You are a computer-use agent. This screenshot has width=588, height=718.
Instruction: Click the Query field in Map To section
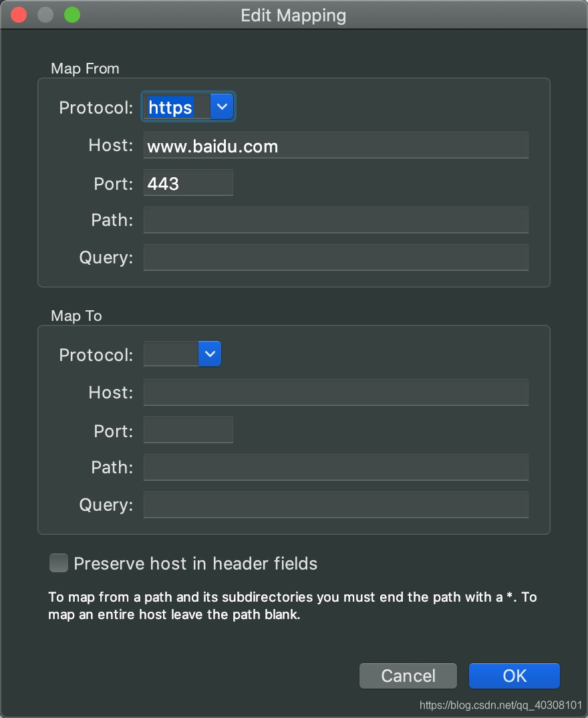click(x=334, y=505)
